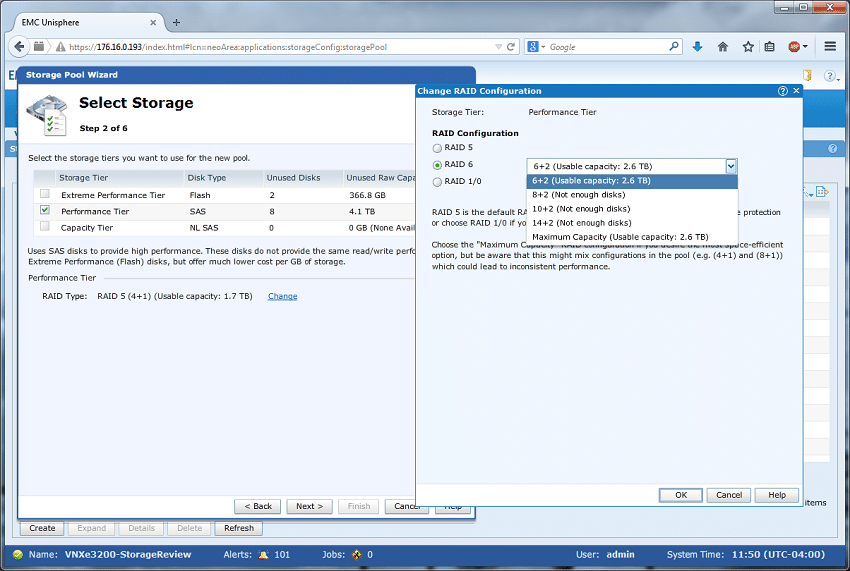Screen dimensions: 850x571
Task: Click the 366.8 GB raw capacity cell
Action: [x=368, y=195]
